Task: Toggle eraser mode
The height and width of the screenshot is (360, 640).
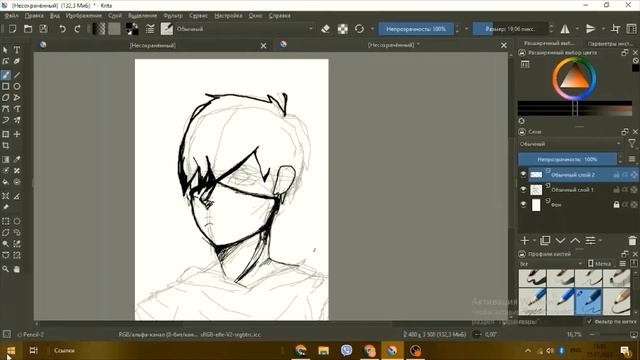Action: [x=325, y=29]
